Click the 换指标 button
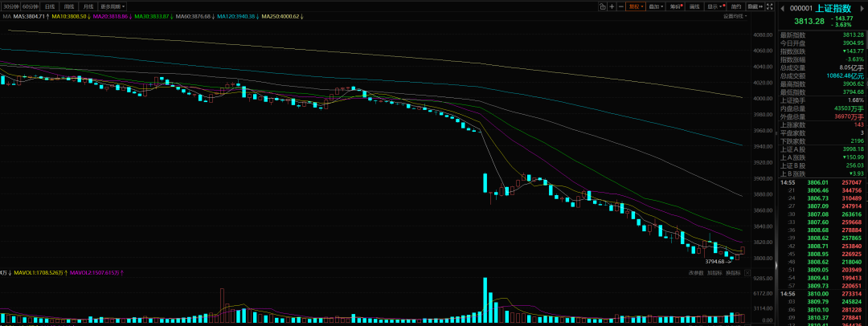The width and height of the screenshot is (868, 326). [x=733, y=273]
